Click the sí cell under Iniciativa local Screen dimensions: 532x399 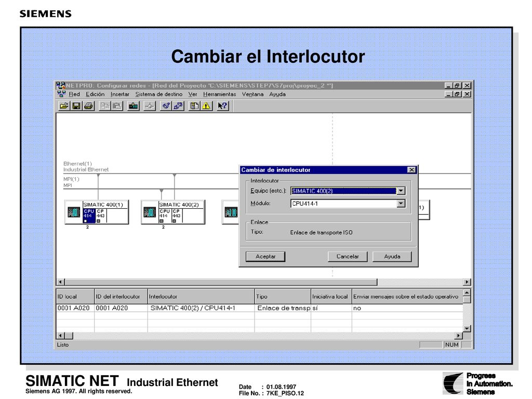point(331,308)
